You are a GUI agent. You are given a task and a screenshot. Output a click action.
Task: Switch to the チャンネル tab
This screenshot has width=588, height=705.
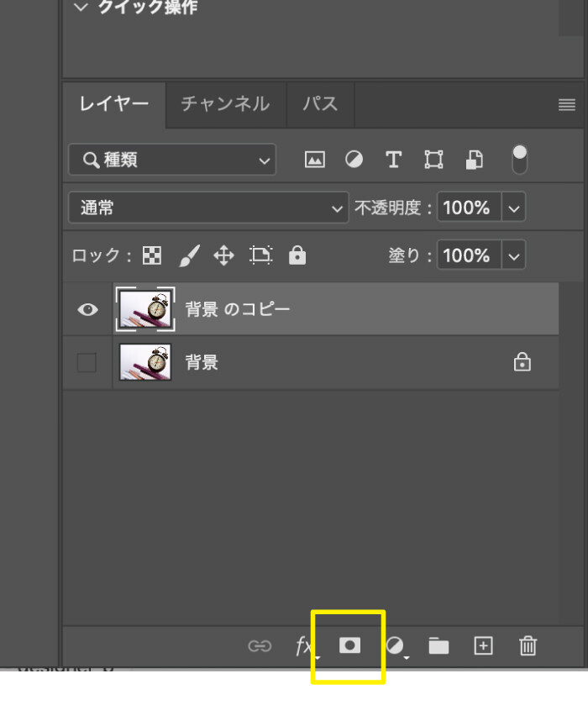coord(225,104)
